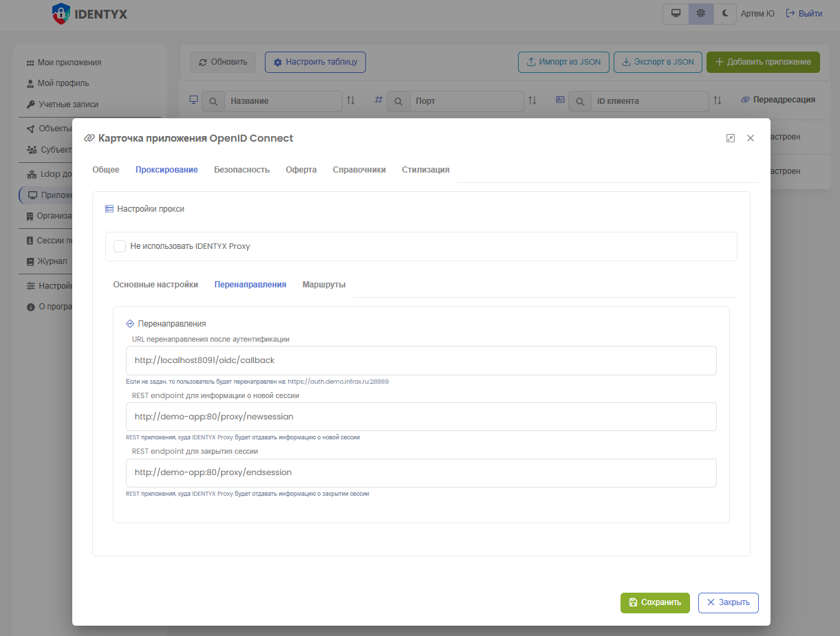Click search icon beside Название filter
Image resolution: width=840 pixels, height=636 pixels.
coord(213,101)
